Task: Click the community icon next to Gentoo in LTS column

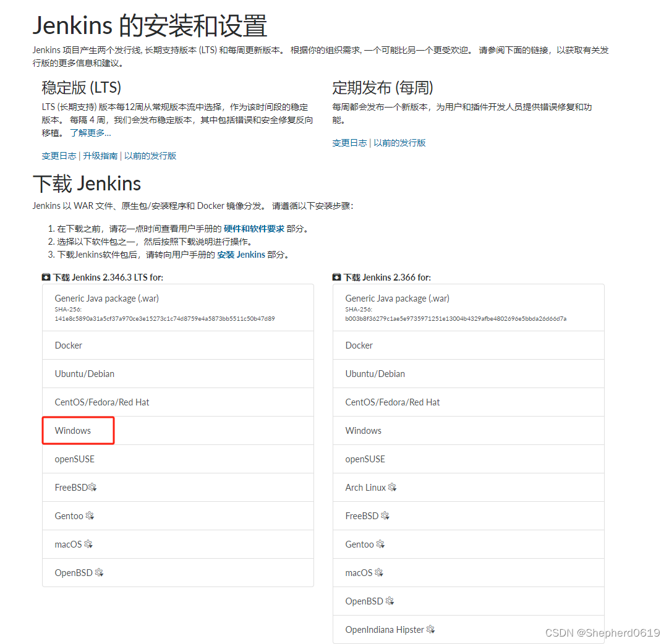Action: 90,515
